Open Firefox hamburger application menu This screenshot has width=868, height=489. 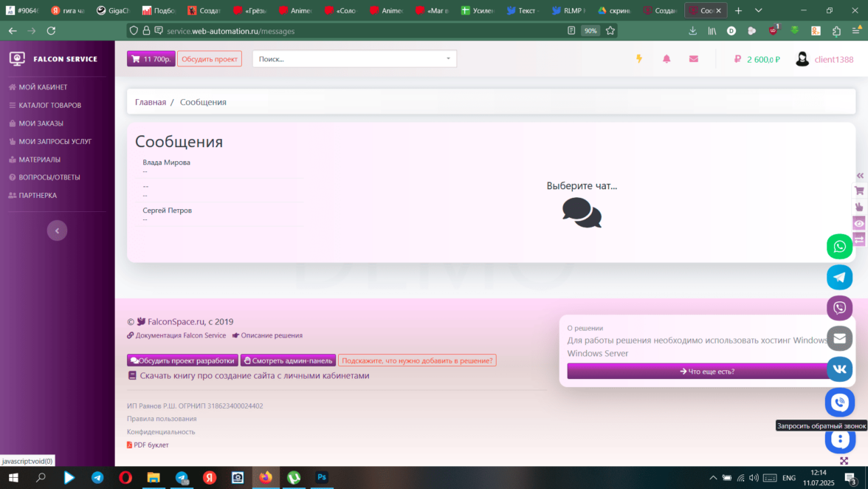(856, 31)
